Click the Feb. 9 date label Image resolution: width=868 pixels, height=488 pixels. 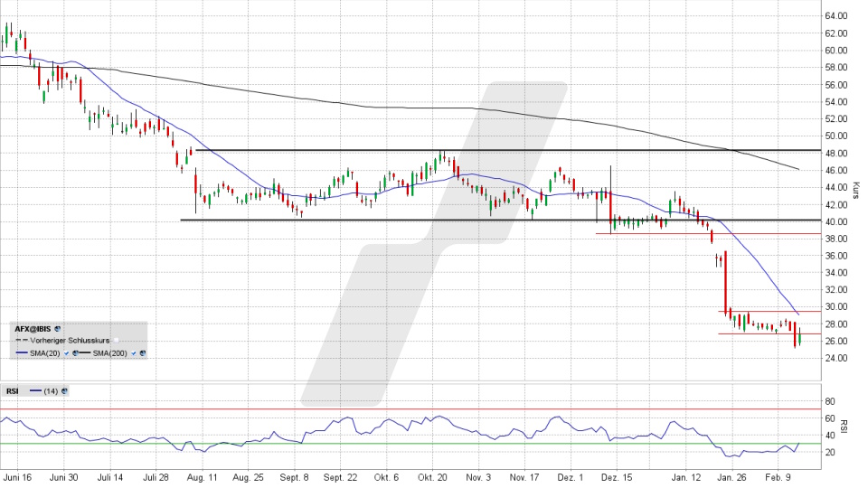[x=778, y=477]
